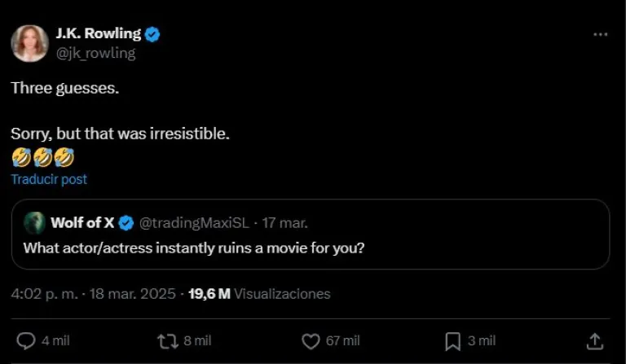This screenshot has height=364, width=626.
Task: Open the three-dot more options menu
Action: click(601, 34)
